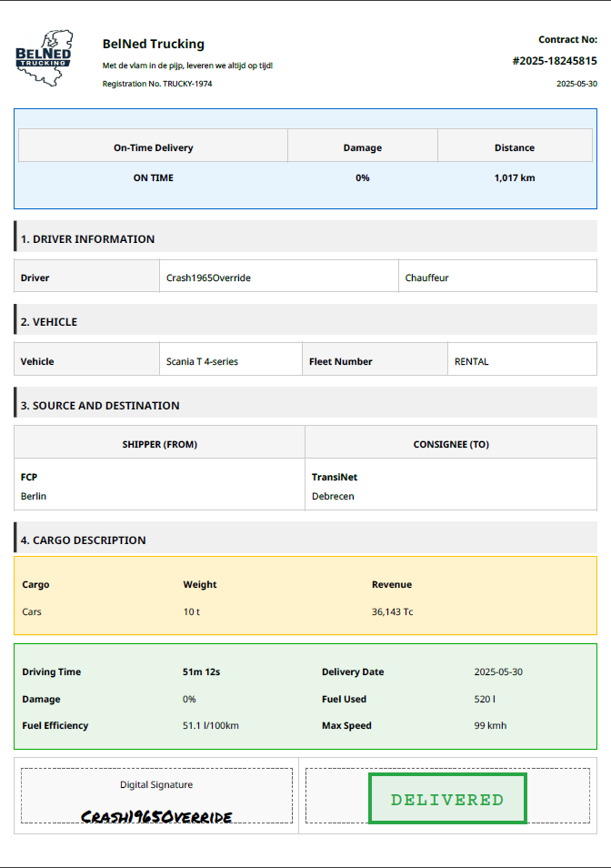611x868 pixels.
Task: Click the Scania T 4-series cell
Action: [x=231, y=359]
